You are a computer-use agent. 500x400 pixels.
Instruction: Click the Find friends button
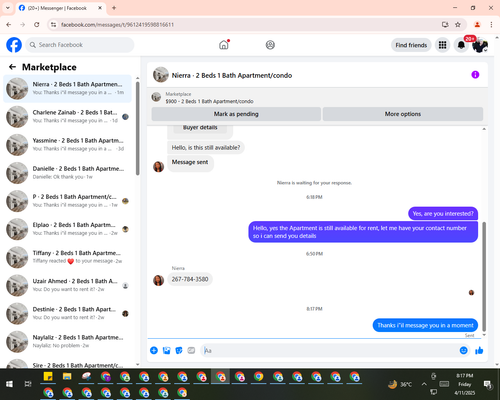click(411, 45)
